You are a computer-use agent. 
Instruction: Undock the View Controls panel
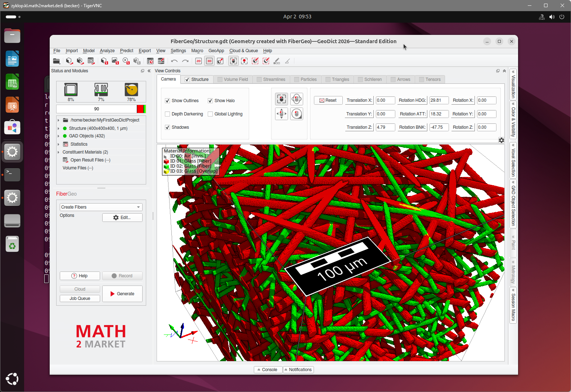click(498, 71)
